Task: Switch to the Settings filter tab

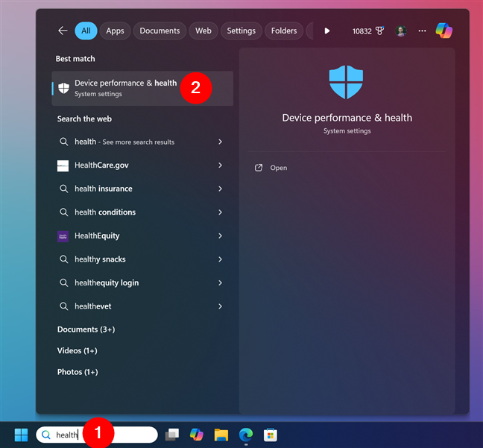Action: tap(241, 31)
